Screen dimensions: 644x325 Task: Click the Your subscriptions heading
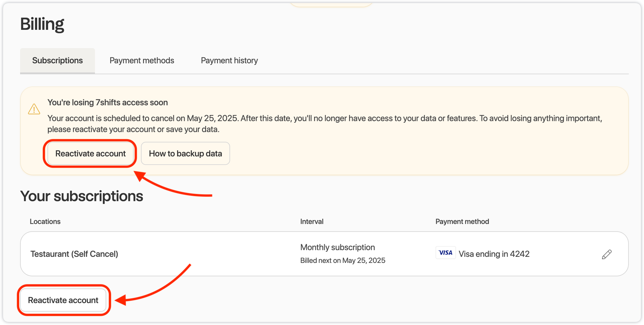[82, 196]
